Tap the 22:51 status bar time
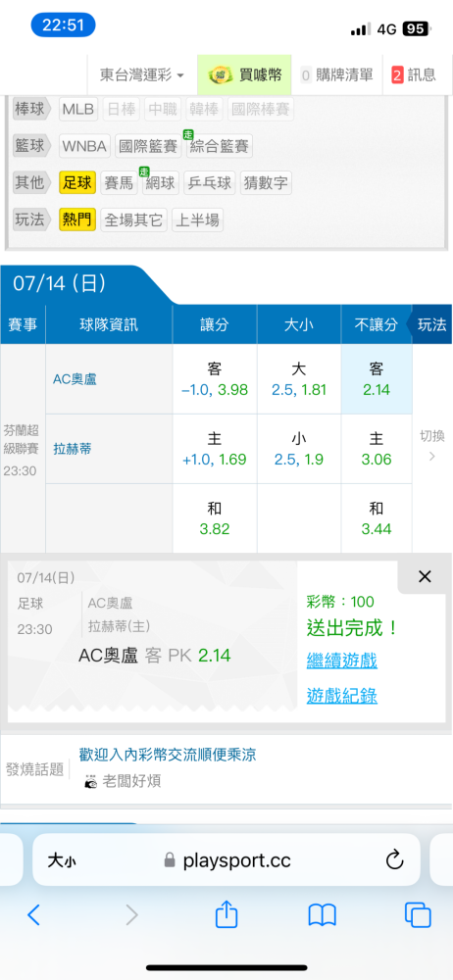 click(x=63, y=25)
